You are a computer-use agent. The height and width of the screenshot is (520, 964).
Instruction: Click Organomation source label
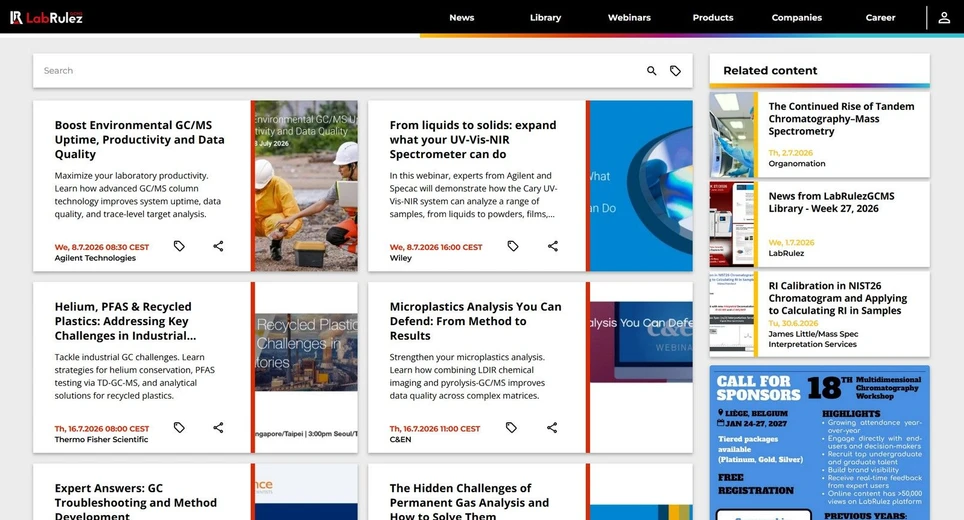[x=797, y=163]
